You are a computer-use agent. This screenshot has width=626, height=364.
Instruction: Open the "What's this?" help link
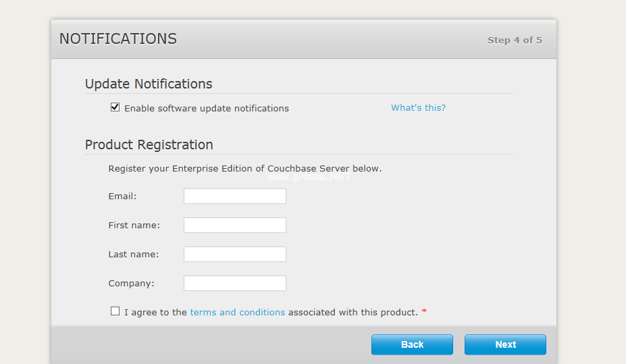(x=418, y=108)
